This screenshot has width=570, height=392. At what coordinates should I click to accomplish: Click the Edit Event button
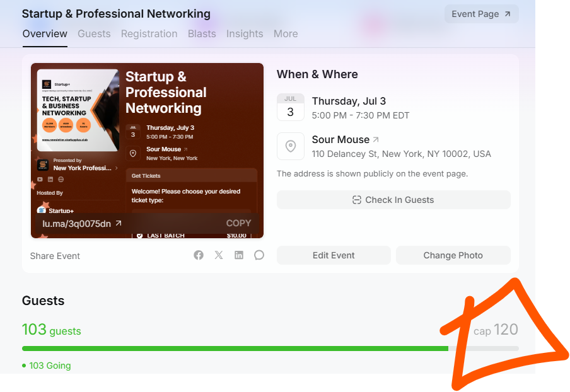334,255
